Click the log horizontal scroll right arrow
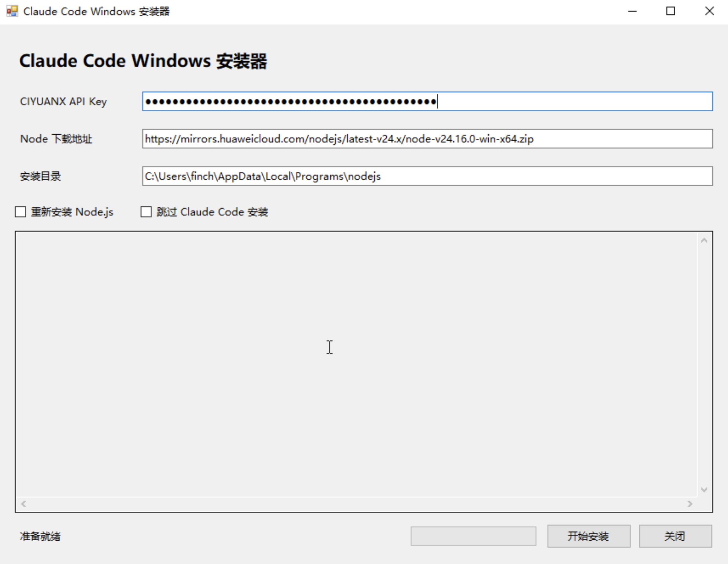 690,504
